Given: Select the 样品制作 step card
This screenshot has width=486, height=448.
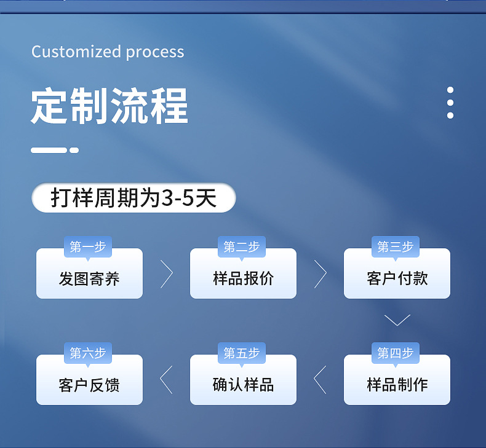Looking at the screenshot, I should tap(397, 380).
